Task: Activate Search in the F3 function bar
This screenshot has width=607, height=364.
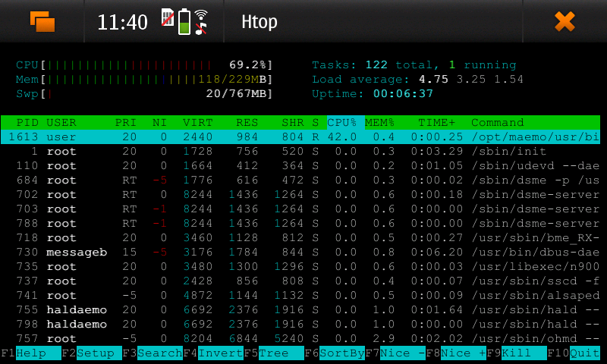Action: pos(160,353)
